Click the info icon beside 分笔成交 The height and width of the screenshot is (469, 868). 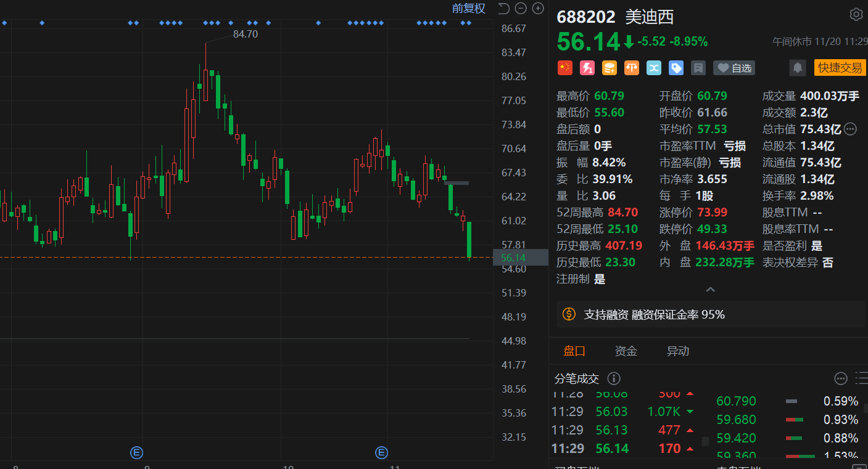coord(614,378)
